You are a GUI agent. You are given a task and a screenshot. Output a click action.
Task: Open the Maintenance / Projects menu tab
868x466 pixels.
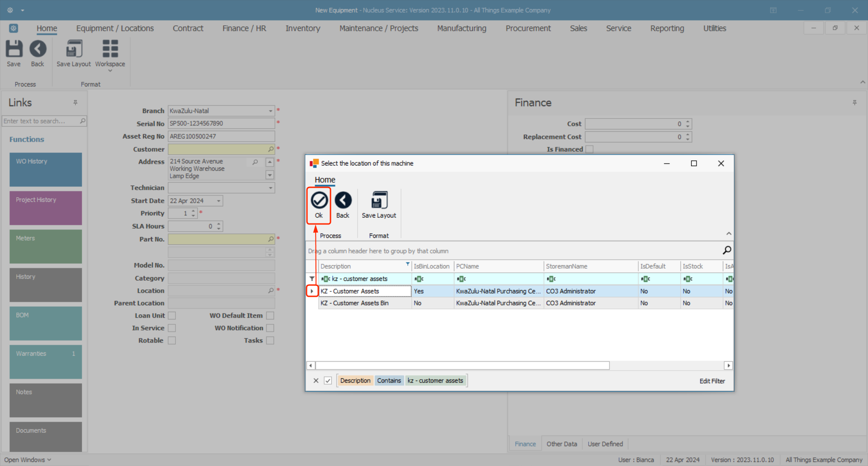tap(379, 28)
